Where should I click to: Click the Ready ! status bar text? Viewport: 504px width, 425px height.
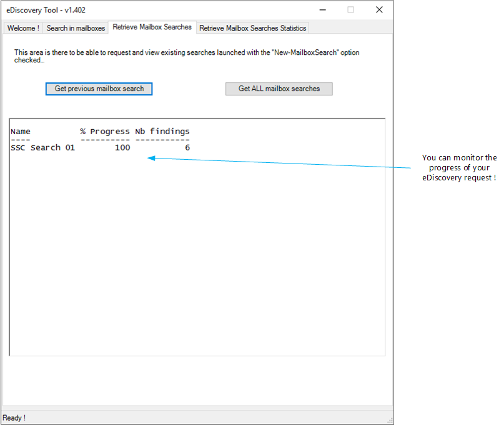coord(14,418)
